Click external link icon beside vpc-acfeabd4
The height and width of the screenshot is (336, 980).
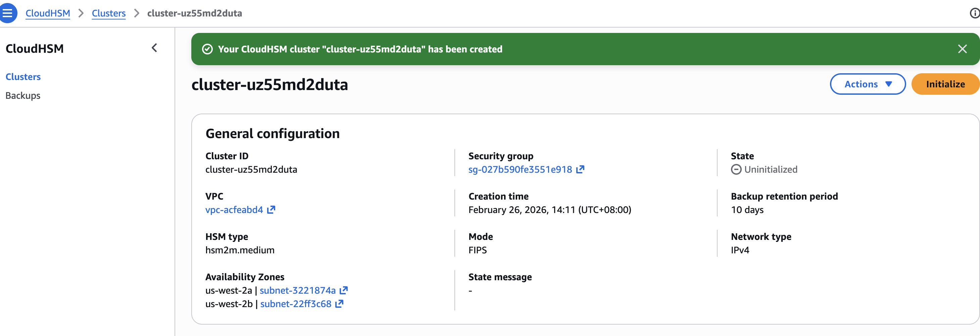coord(271,210)
